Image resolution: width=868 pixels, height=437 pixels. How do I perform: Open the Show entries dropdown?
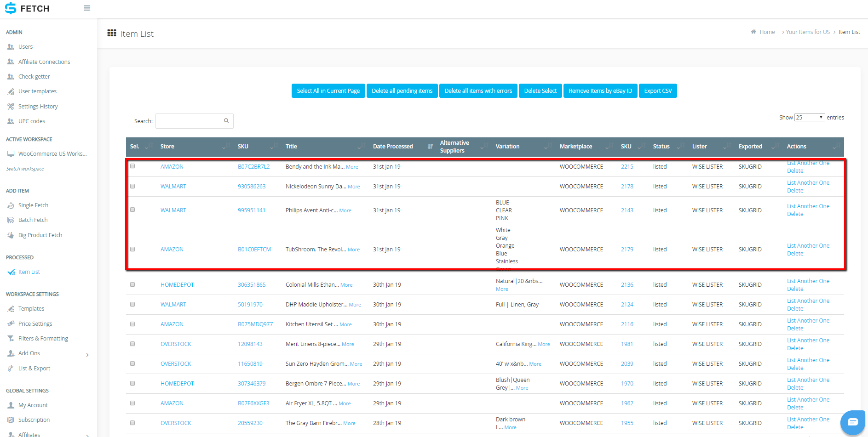click(x=810, y=117)
